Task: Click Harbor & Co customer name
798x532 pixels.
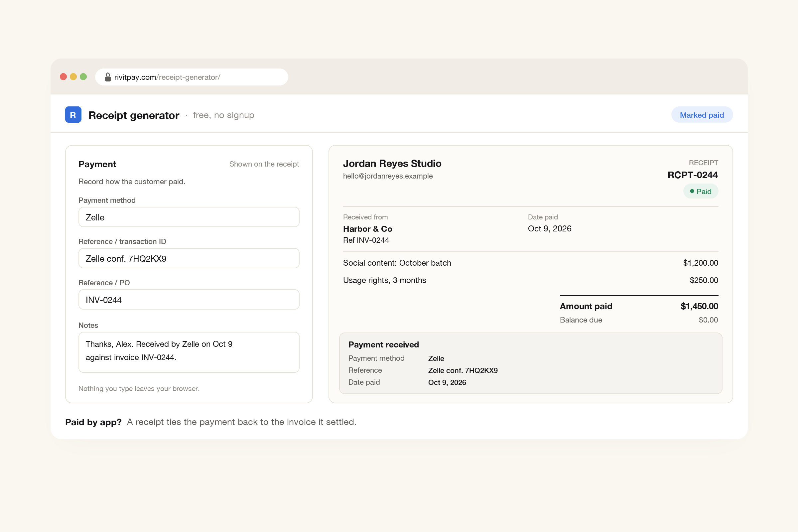Action: point(367,229)
